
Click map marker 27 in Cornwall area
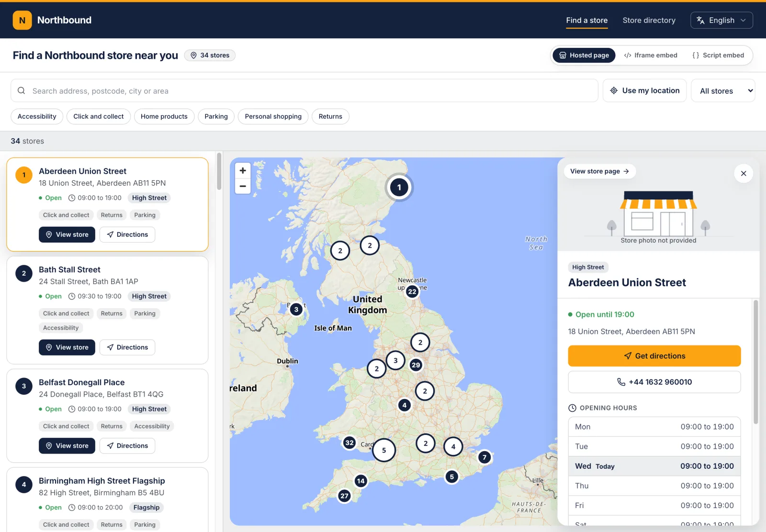click(344, 496)
